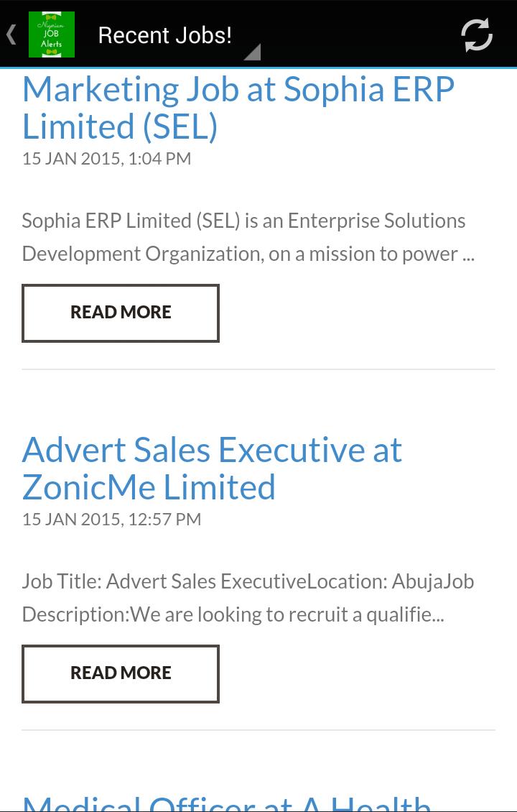Click Read More under the ZonicMe job

click(x=121, y=673)
